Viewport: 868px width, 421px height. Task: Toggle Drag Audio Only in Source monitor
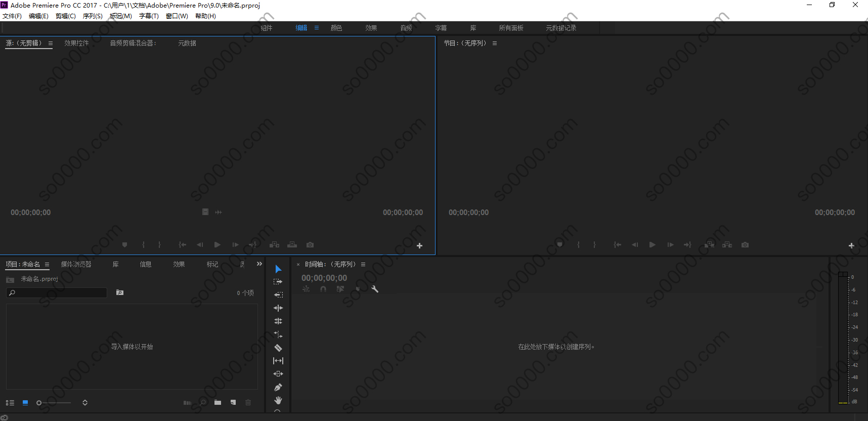pyautogui.click(x=219, y=212)
